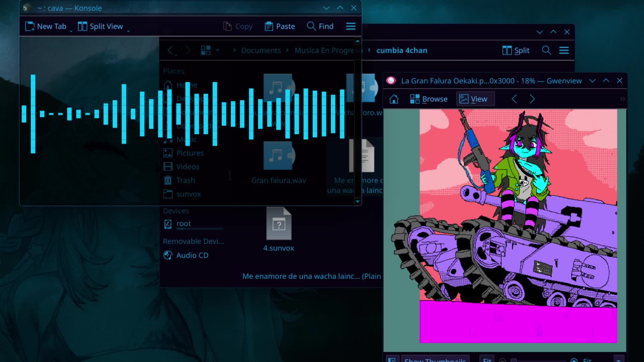Toggle Split view in Dolphin

[x=516, y=50]
